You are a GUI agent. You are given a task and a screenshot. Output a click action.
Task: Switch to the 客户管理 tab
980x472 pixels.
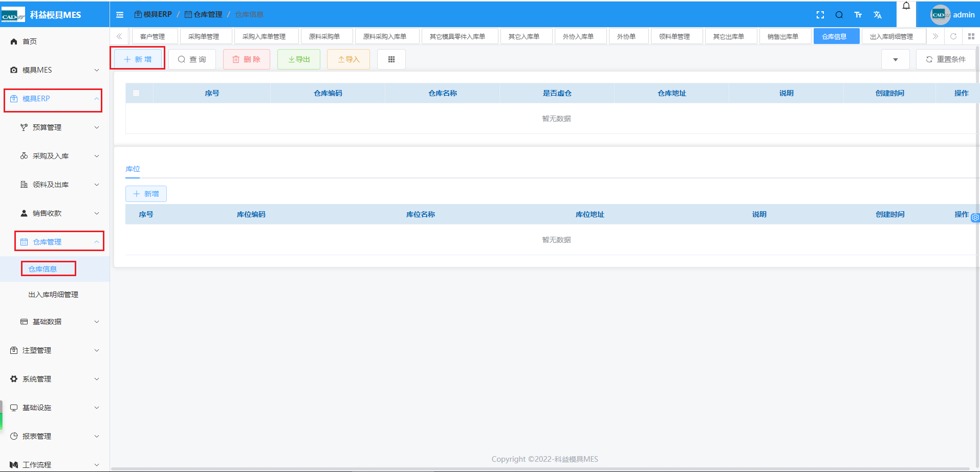(x=155, y=36)
